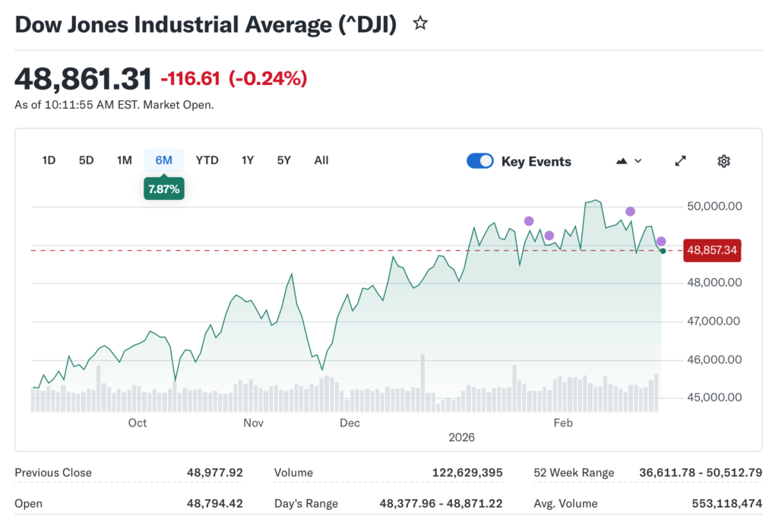
Task: Click the 1M time range tab
Action: coord(125,160)
